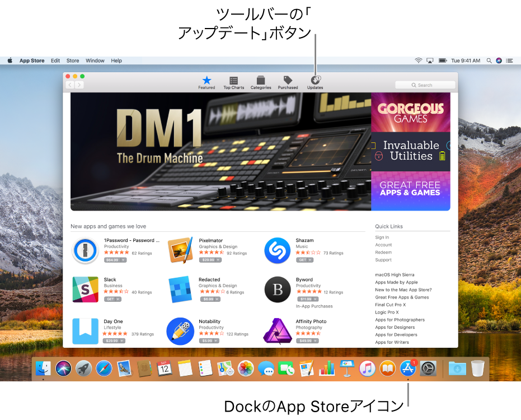
Task: Open the Logic Pro X link
Action: (387, 312)
